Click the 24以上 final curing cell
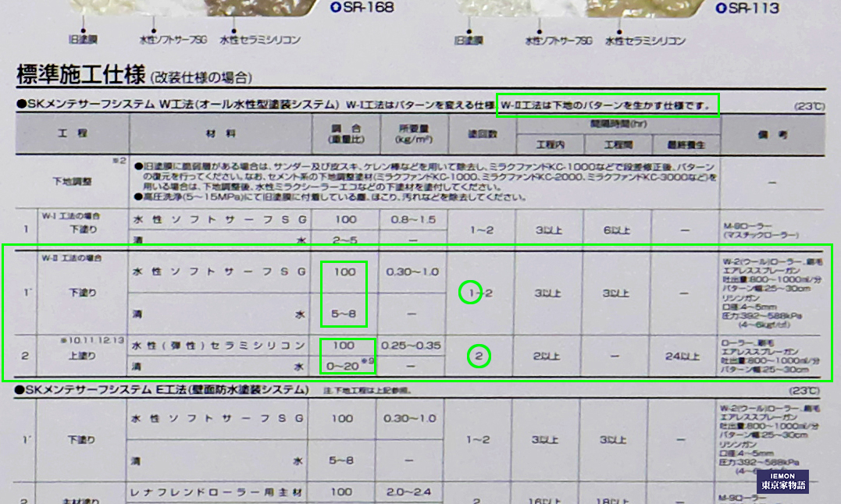This screenshot has height=504, width=841. pyautogui.click(x=683, y=357)
